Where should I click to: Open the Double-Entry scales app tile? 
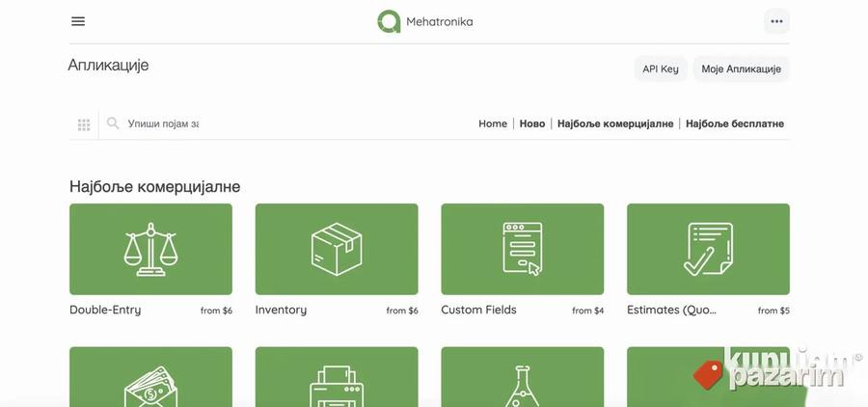pyautogui.click(x=150, y=249)
